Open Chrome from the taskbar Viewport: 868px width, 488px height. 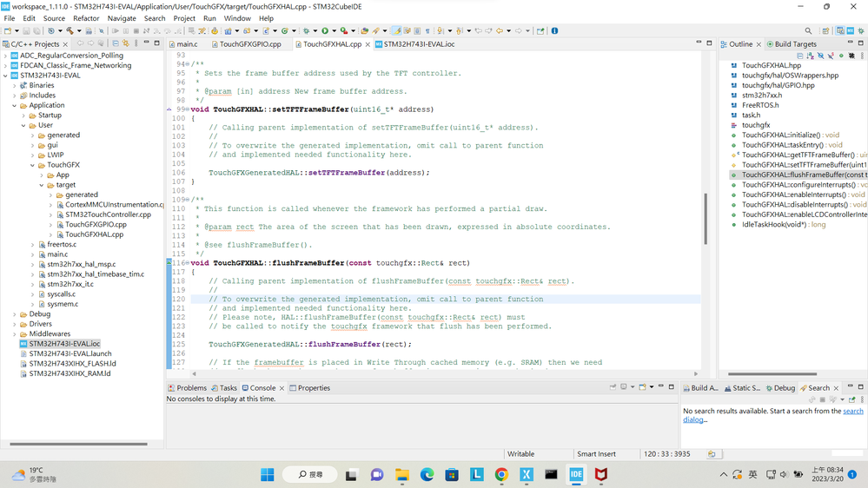point(501,475)
